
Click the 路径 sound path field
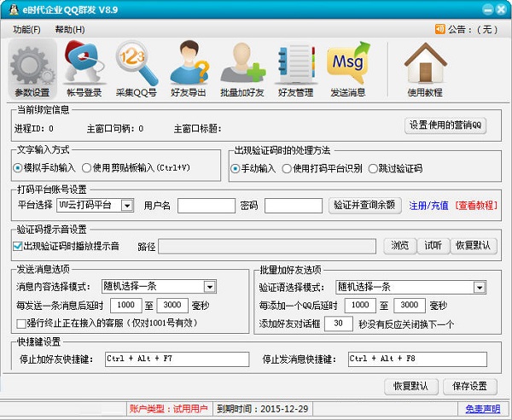[267, 247]
